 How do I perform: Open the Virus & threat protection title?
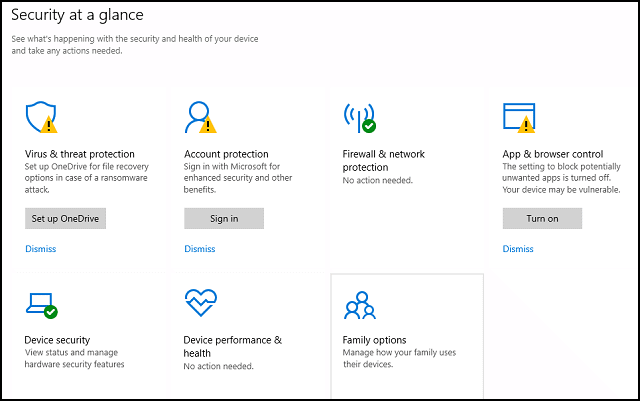coord(80,154)
